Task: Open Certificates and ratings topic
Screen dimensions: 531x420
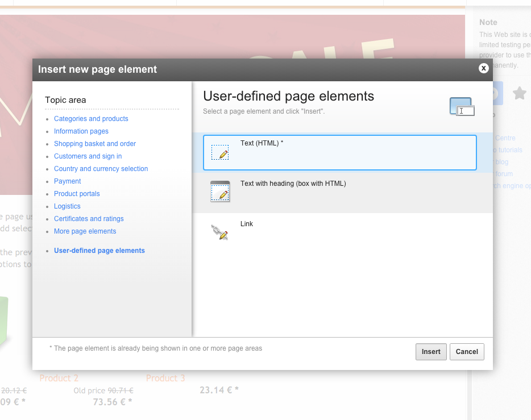Action: pos(89,219)
